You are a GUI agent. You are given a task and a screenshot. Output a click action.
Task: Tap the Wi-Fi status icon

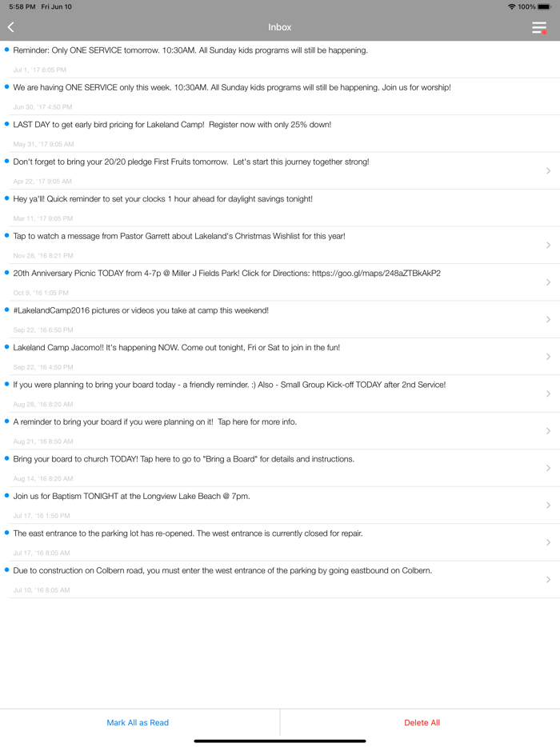click(511, 6)
